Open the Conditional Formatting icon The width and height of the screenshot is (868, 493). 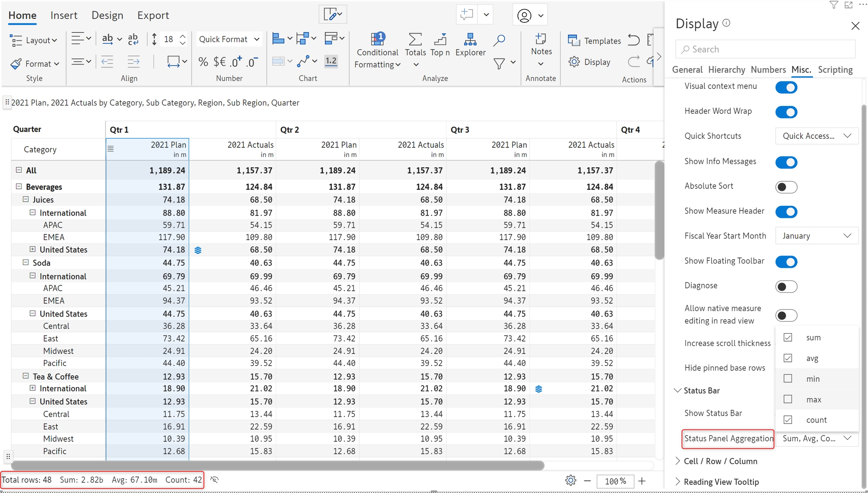pyautogui.click(x=377, y=39)
